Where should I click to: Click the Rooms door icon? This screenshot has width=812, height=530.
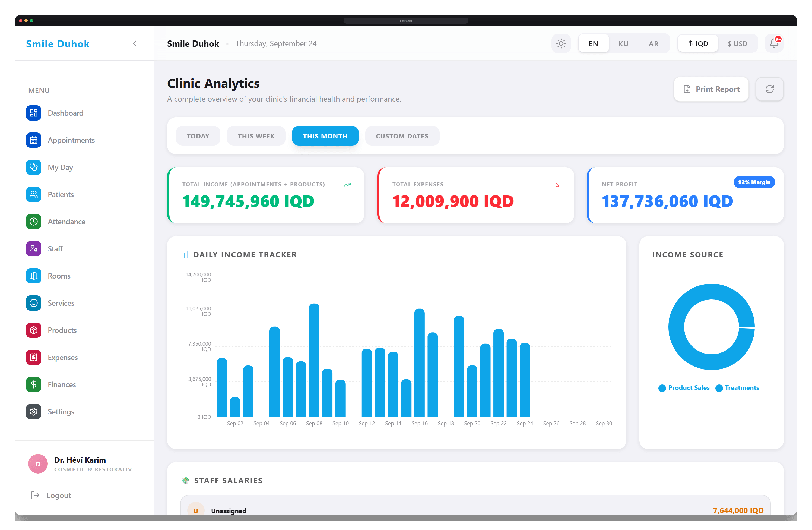point(33,276)
